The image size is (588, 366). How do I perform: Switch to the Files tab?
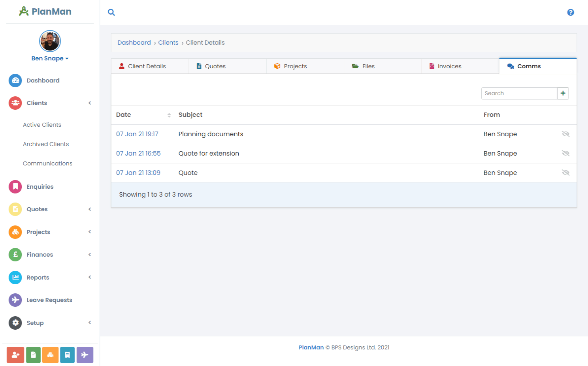[383, 66]
